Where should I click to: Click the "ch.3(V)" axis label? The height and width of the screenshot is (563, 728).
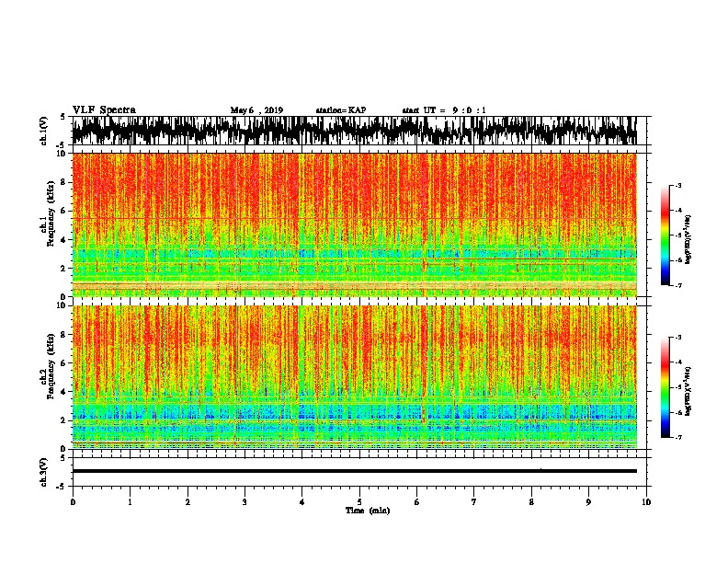[x=44, y=472]
